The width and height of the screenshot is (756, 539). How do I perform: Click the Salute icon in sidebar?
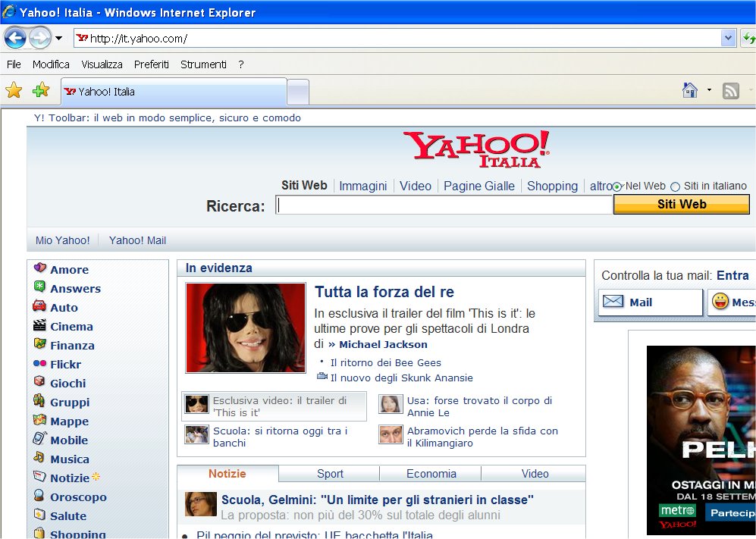point(39,515)
